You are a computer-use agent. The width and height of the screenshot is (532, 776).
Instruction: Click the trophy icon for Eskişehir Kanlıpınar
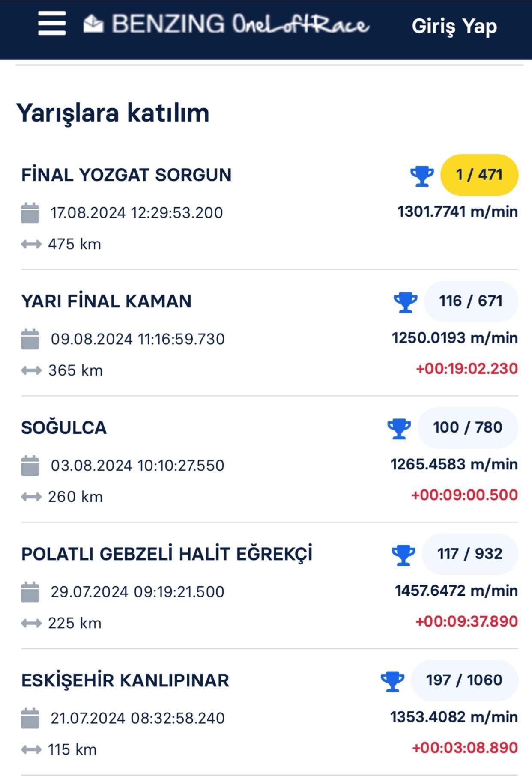392,681
